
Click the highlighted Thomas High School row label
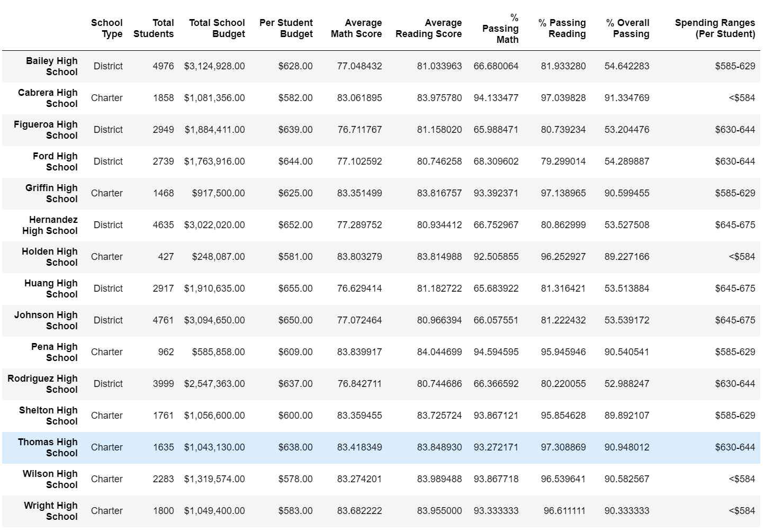tap(48, 448)
